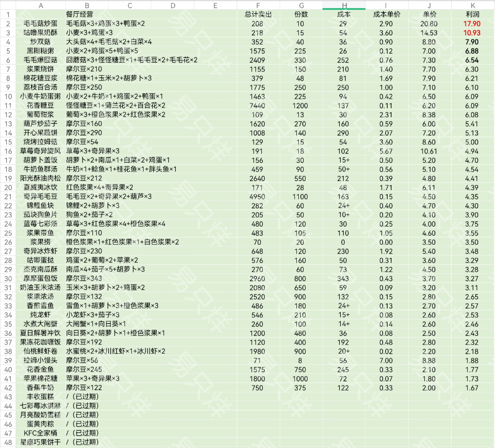
Task: Click the 利润 header cell
Action: click(473, 15)
